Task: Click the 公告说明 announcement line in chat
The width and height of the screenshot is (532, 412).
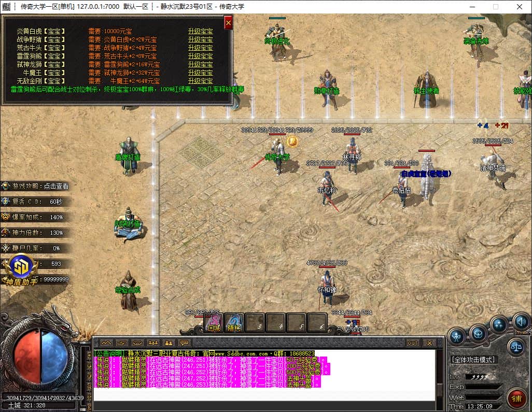Action: [204, 353]
